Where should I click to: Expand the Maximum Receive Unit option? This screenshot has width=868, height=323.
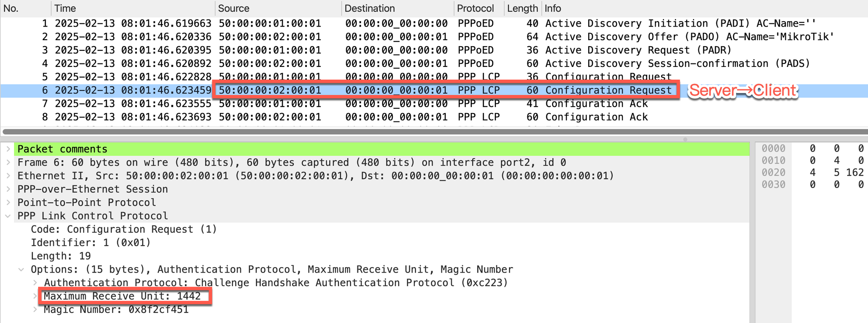point(36,296)
